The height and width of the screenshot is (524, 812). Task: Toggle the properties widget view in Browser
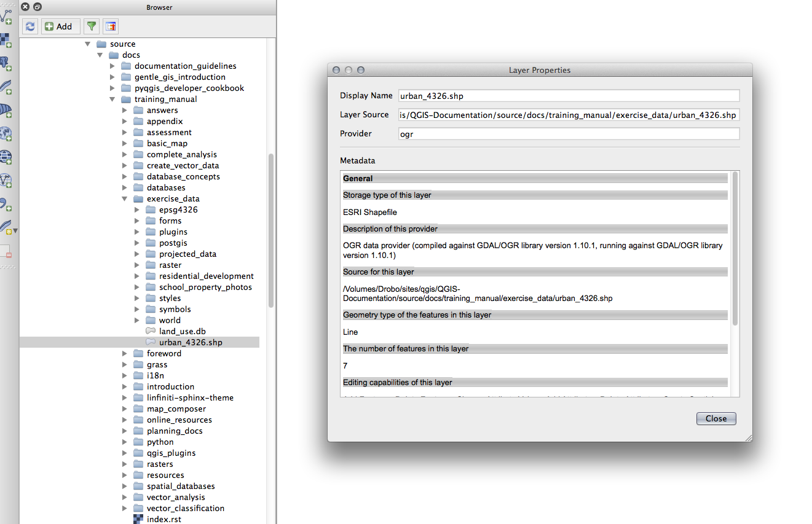point(111,26)
